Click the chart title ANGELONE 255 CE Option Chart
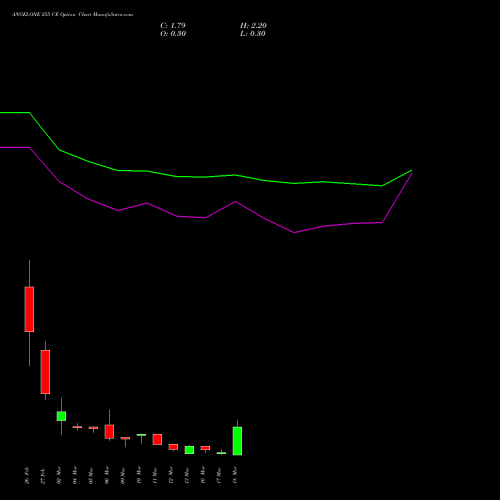This screenshot has width=500, height=500. click(72, 15)
